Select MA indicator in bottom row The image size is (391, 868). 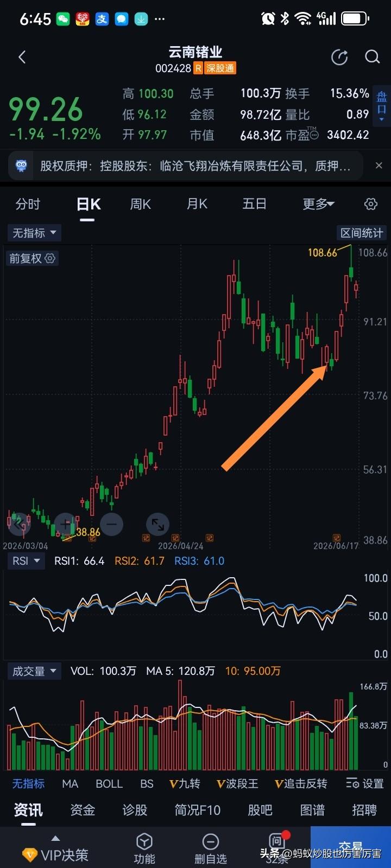tap(70, 783)
